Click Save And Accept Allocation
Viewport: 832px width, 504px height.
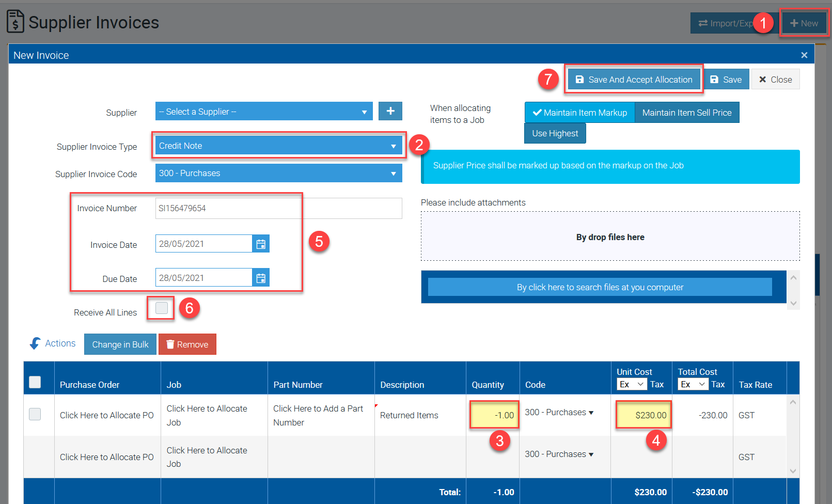[x=634, y=80]
